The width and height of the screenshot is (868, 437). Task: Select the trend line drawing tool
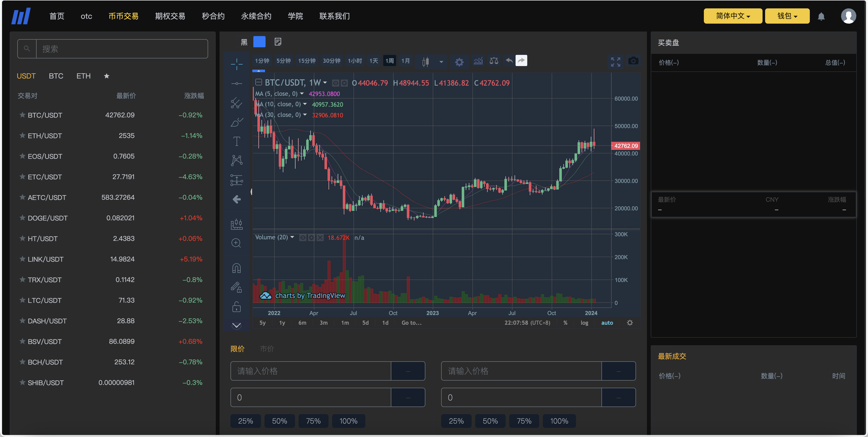237,83
